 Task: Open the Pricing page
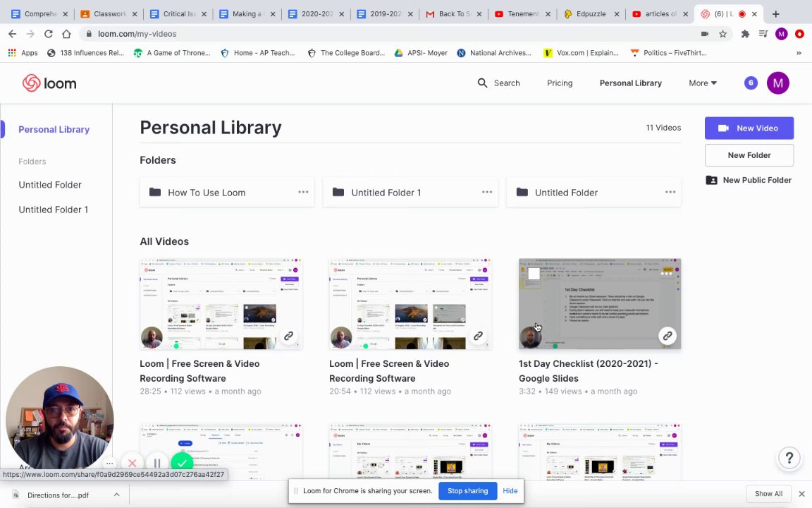[x=560, y=83]
